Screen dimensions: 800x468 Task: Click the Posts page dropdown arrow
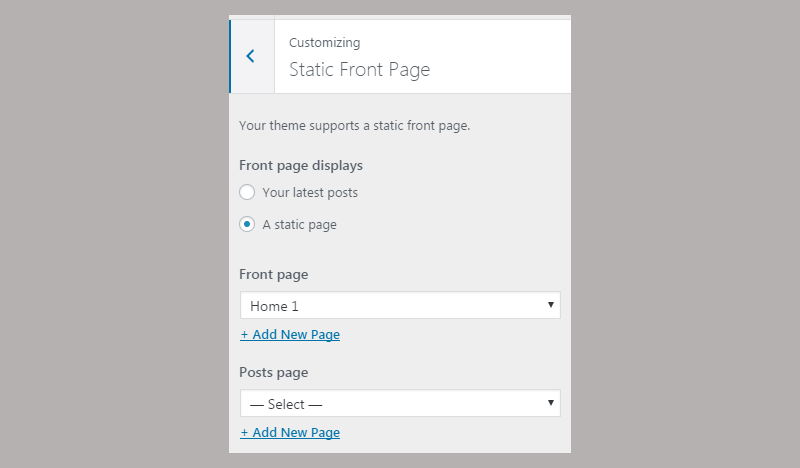click(x=551, y=402)
